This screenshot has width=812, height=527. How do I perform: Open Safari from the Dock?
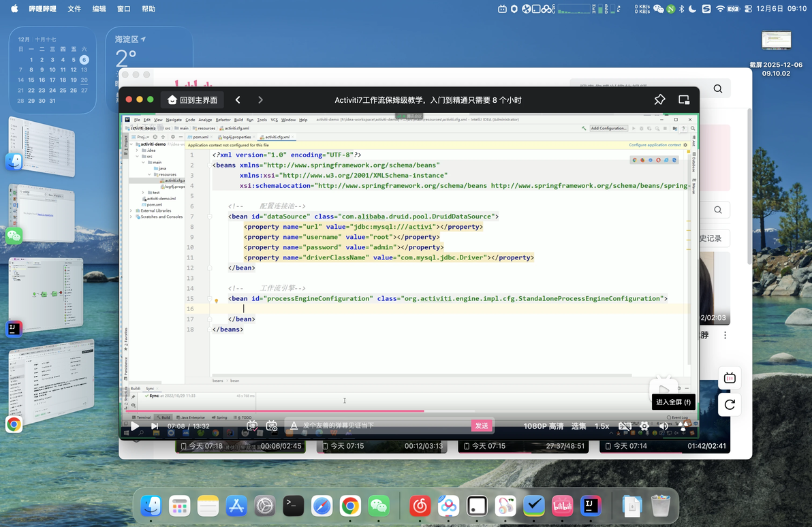tap(322, 506)
